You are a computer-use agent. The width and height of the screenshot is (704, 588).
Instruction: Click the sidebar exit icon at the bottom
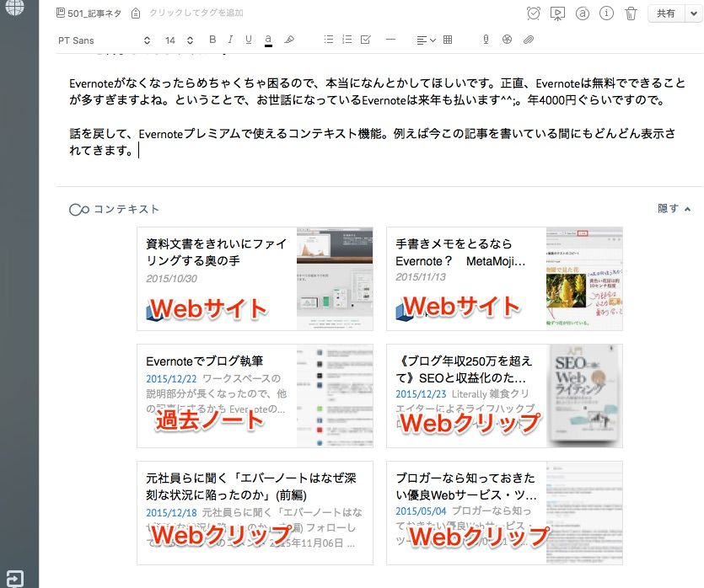click(x=14, y=579)
